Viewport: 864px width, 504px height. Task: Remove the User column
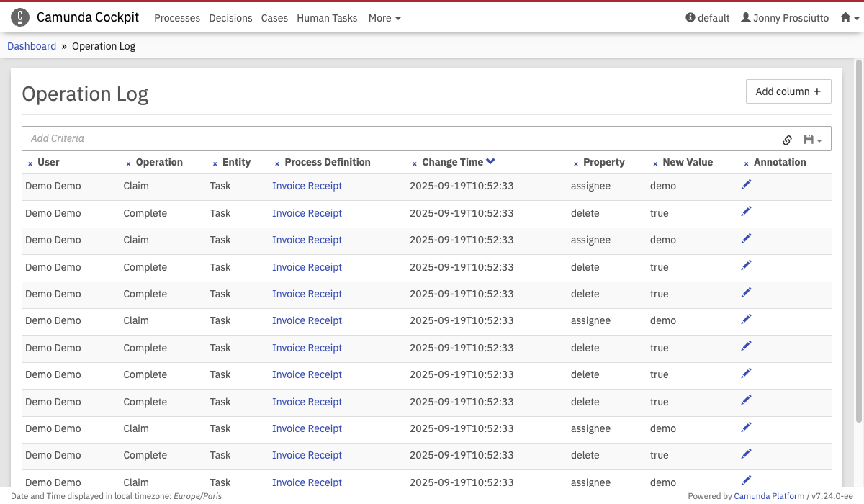pos(30,164)
